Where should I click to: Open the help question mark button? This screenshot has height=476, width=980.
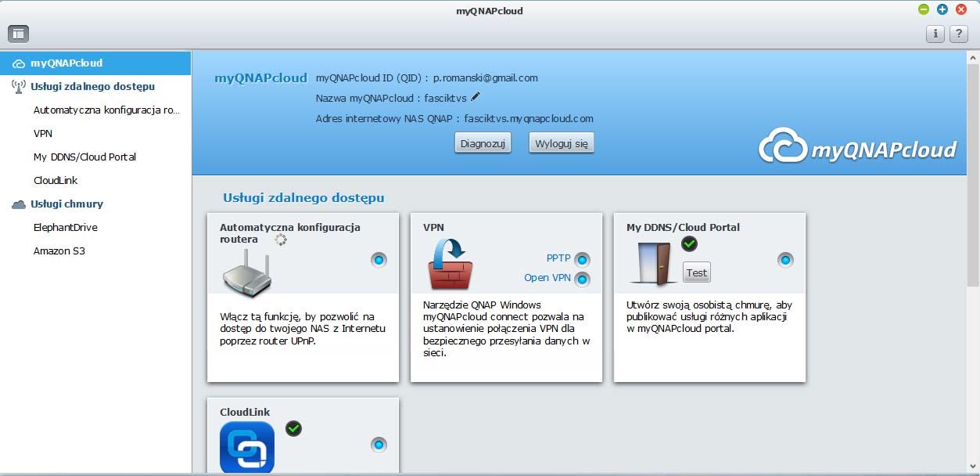coord(959,34)
